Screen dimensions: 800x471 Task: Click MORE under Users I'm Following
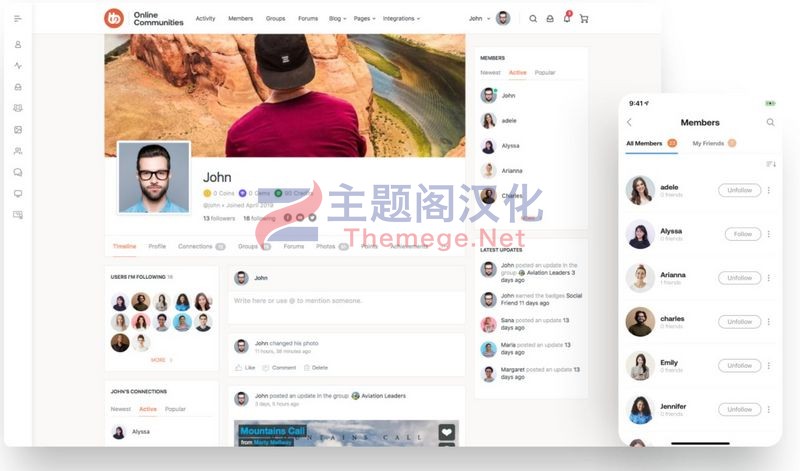(161, 360)
